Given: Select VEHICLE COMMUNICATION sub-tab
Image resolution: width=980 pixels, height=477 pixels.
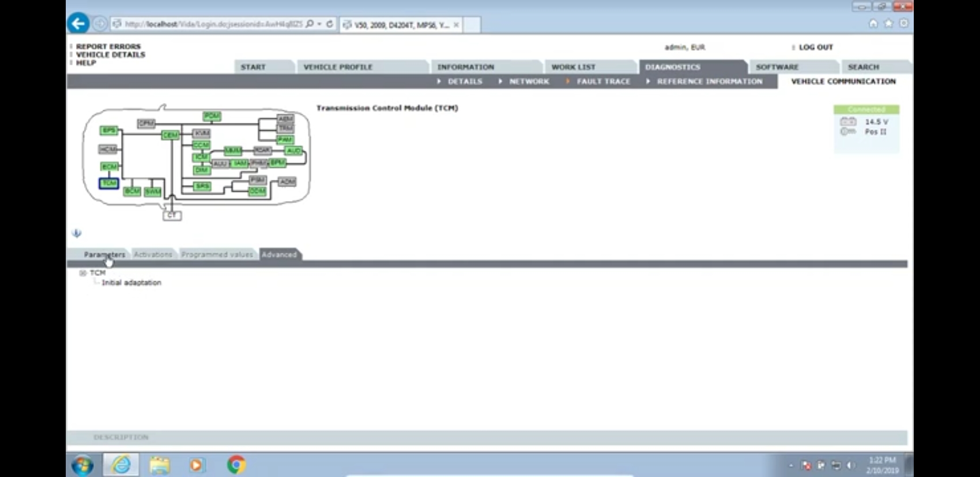Looking at the screenshot, I should (x=844, y=82).
